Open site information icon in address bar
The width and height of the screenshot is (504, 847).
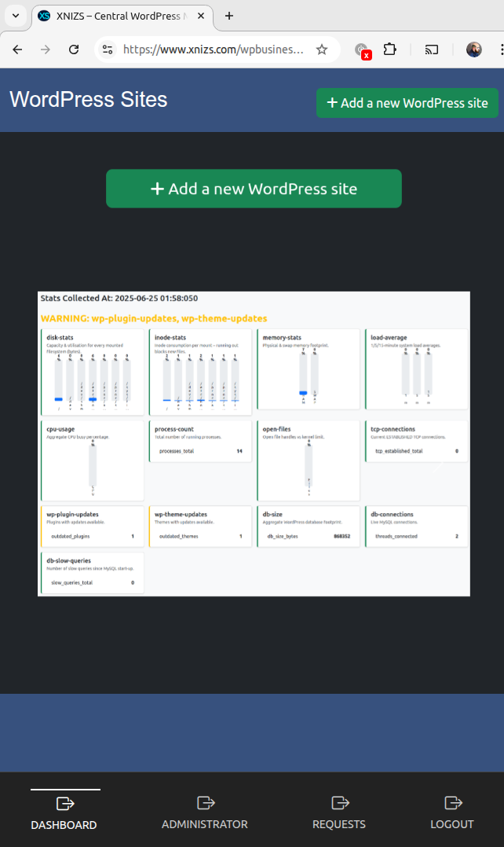pos(108,49)
